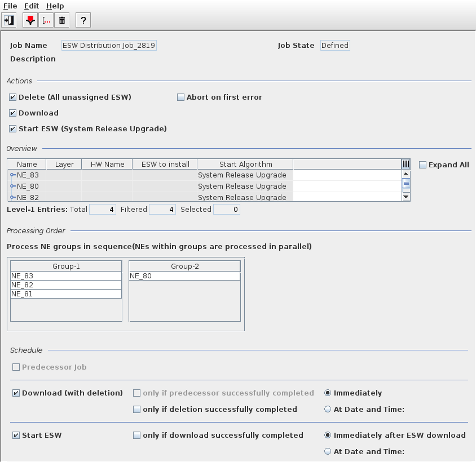Open help with the question mark icon
476x462 pixels.
(83, 21)
